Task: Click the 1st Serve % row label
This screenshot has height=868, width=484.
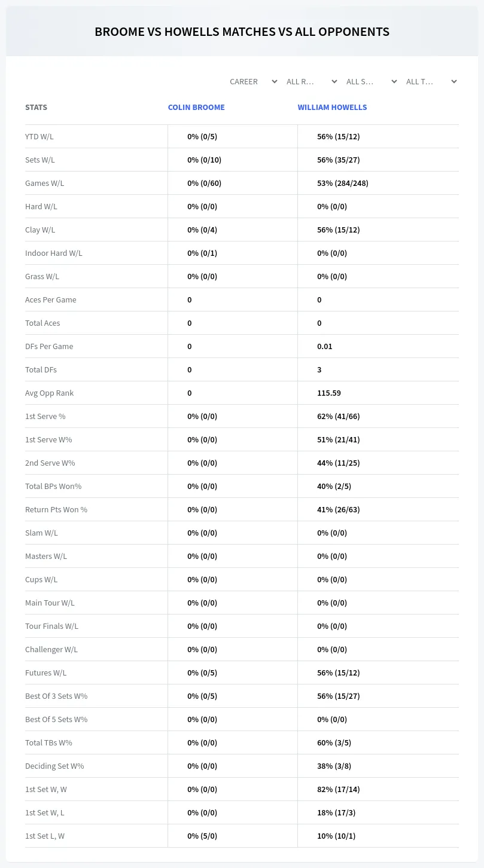Action: [45, 416]
